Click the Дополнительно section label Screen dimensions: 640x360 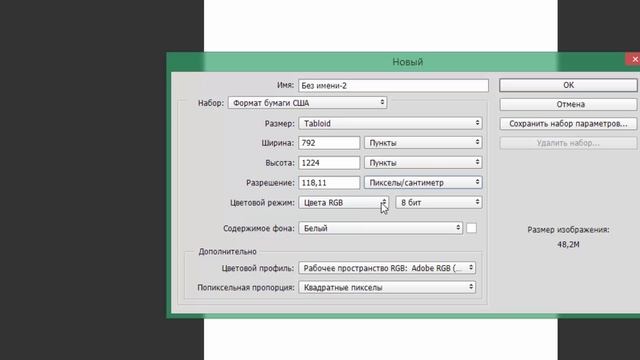coord(227,251)
